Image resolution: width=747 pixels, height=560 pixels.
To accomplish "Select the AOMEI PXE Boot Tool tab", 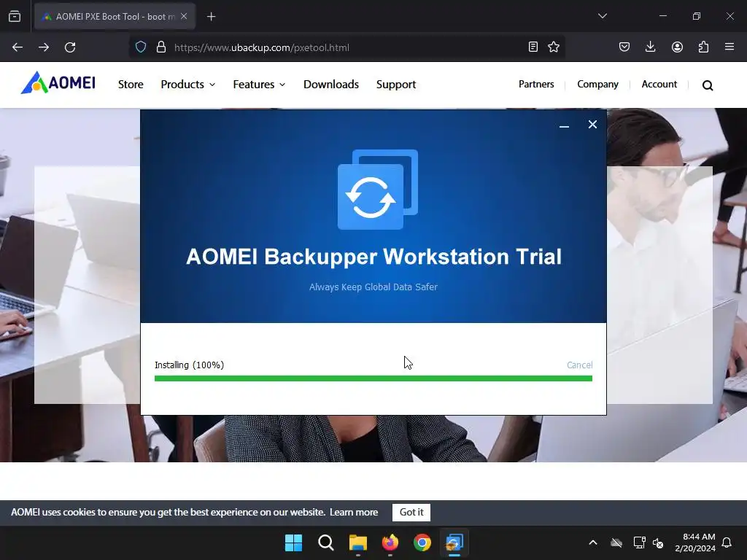I will [115, 16].
